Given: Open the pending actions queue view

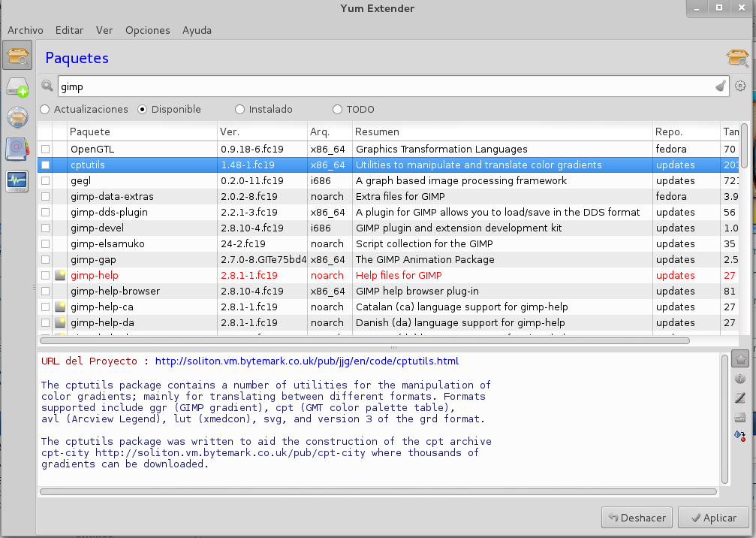Looking at the screenshot, I should click(x=17, y=87).
